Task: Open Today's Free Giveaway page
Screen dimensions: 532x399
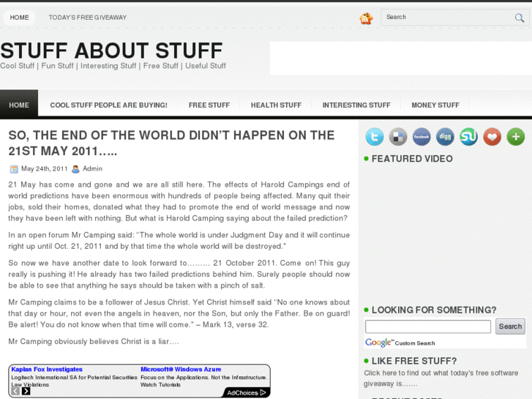Action: click(x=88, y=18)
